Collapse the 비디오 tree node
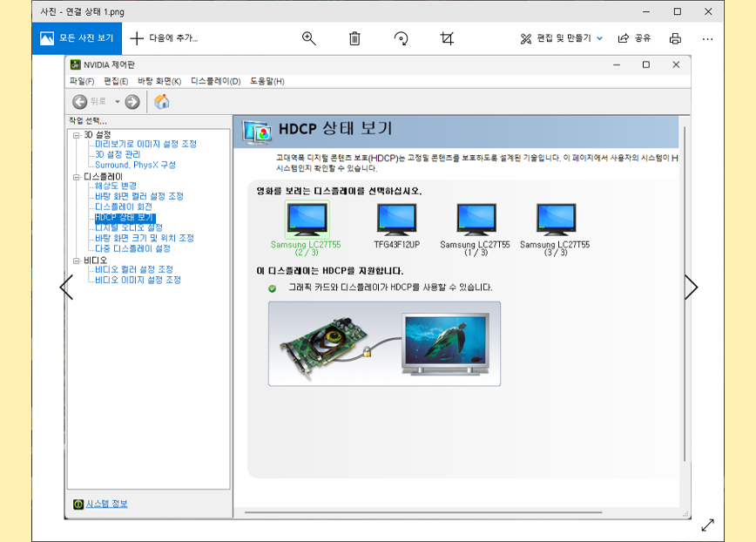Viewport: 756px width, 542px height. point(76,261)
